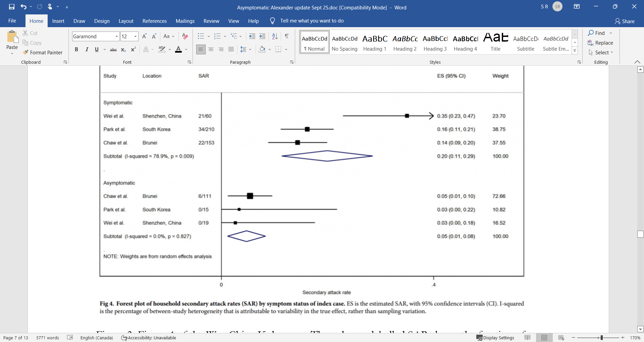Viewport: 644px width, 342px height.
Task: Click vertical scrollbar down arrow
Action: click(x=640, y=329)
